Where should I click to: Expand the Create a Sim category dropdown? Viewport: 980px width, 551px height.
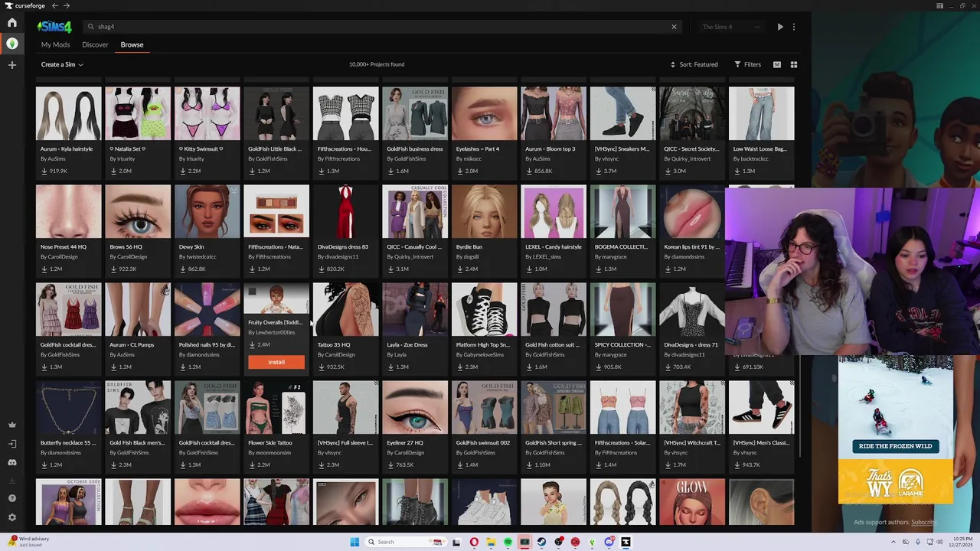(62, 64)
